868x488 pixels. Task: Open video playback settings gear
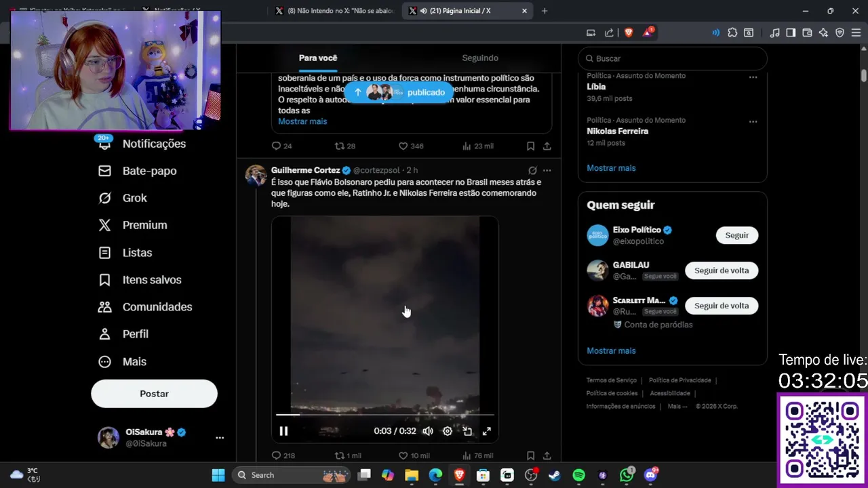[448, 431]
